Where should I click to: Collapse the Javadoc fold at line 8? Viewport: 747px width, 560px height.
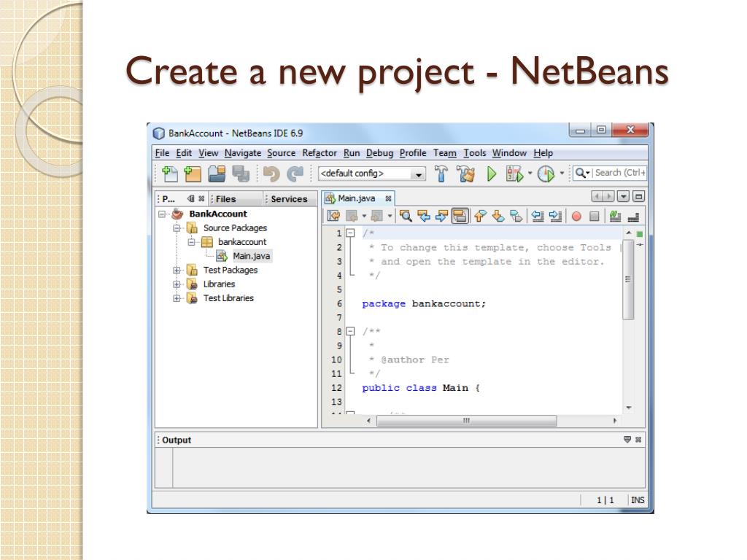(350, 331)
